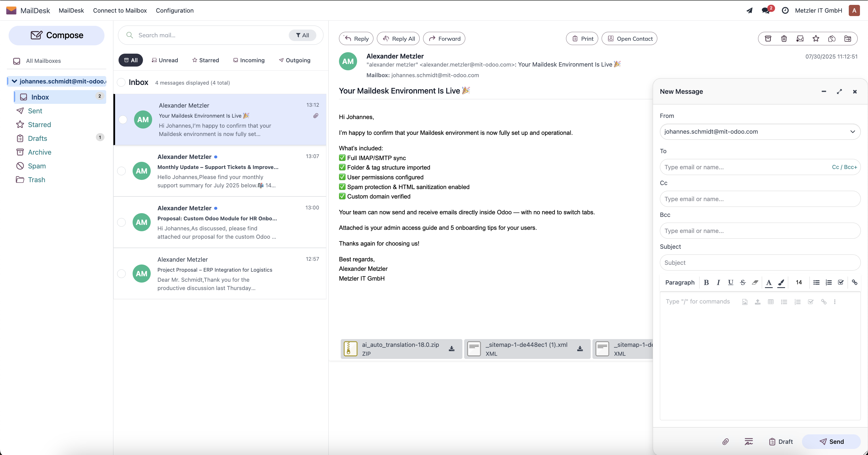This screenshot has width=868, height=455.
Task: Open the Spam folder
Action: [36, 166]
